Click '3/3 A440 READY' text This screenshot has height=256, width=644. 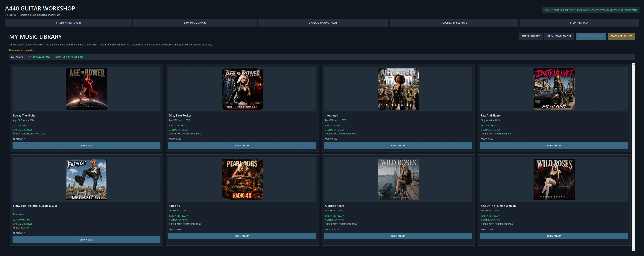22,220
